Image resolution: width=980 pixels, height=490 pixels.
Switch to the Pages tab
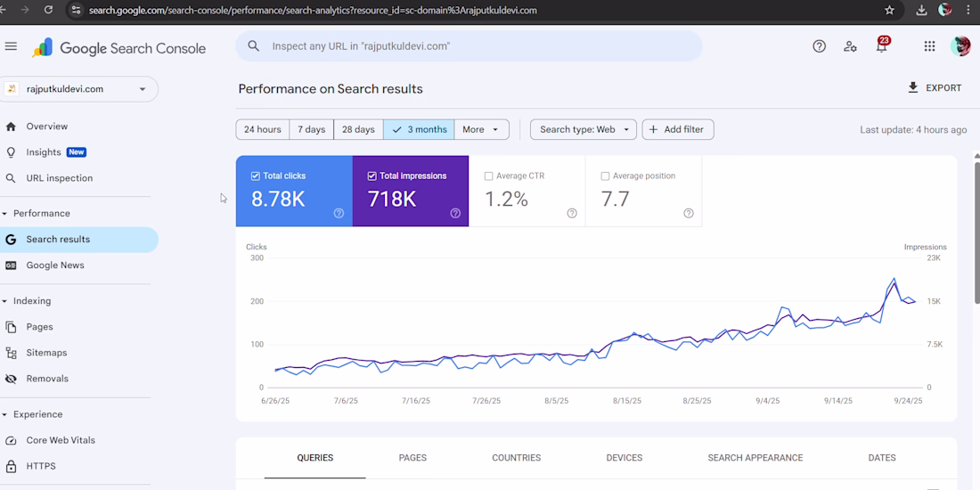click(412, 458)
